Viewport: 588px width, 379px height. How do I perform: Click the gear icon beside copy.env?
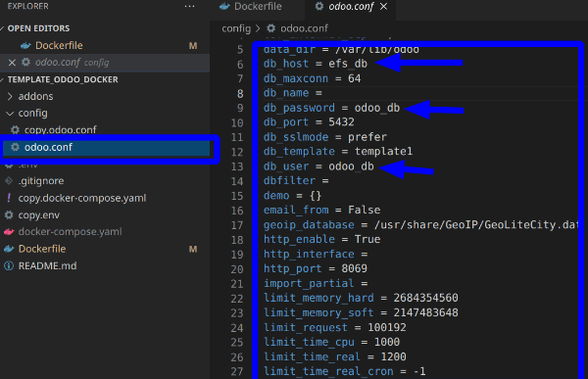[9, 214]
